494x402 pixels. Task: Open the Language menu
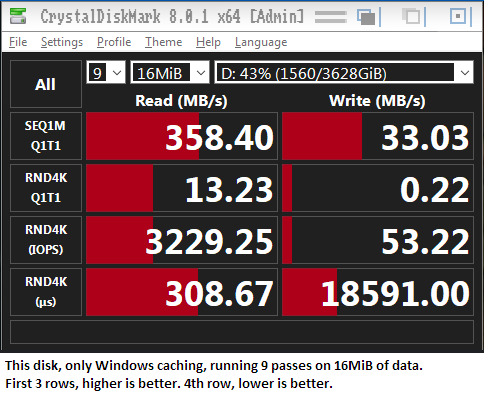pyautogui.click(x=261, y=42)
